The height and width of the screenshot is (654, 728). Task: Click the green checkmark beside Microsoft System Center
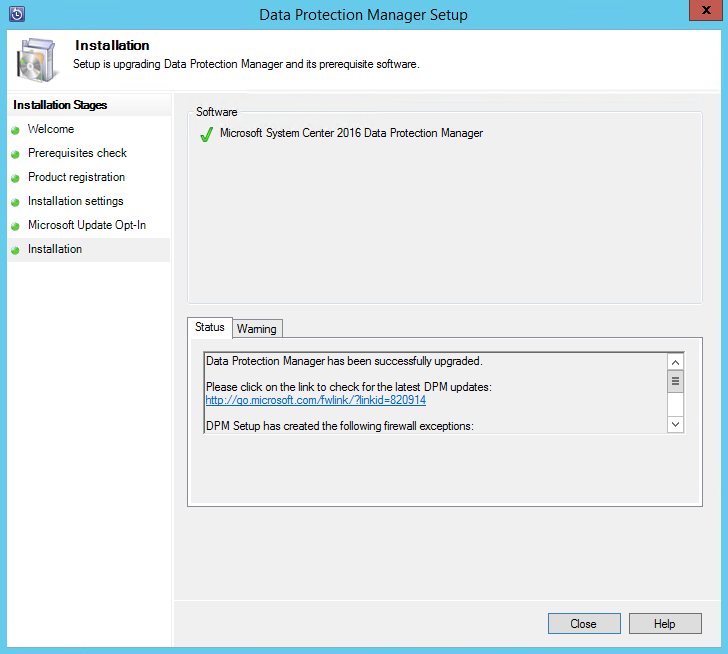(x=206, y=134)
